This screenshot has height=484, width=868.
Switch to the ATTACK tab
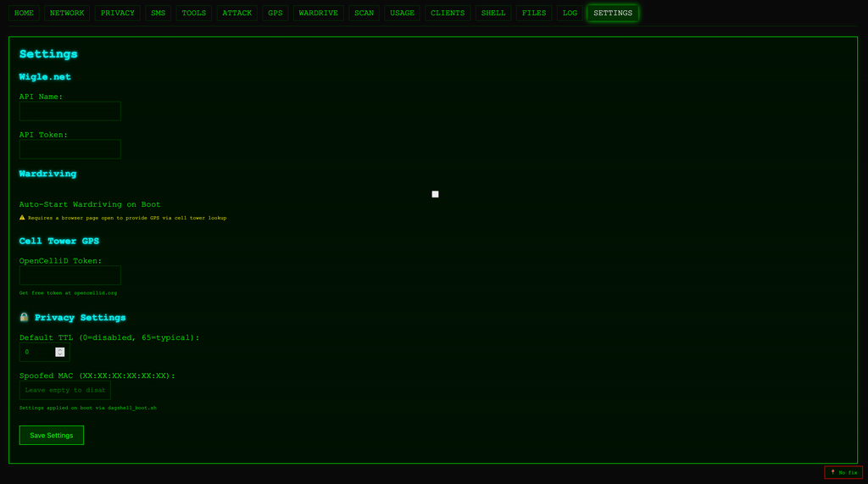237,13
